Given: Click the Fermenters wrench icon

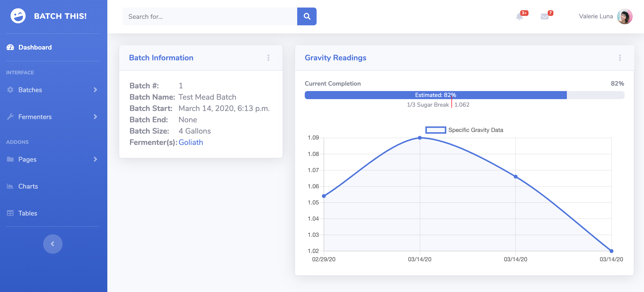Looking at the screenshot, I should (10, 117).
